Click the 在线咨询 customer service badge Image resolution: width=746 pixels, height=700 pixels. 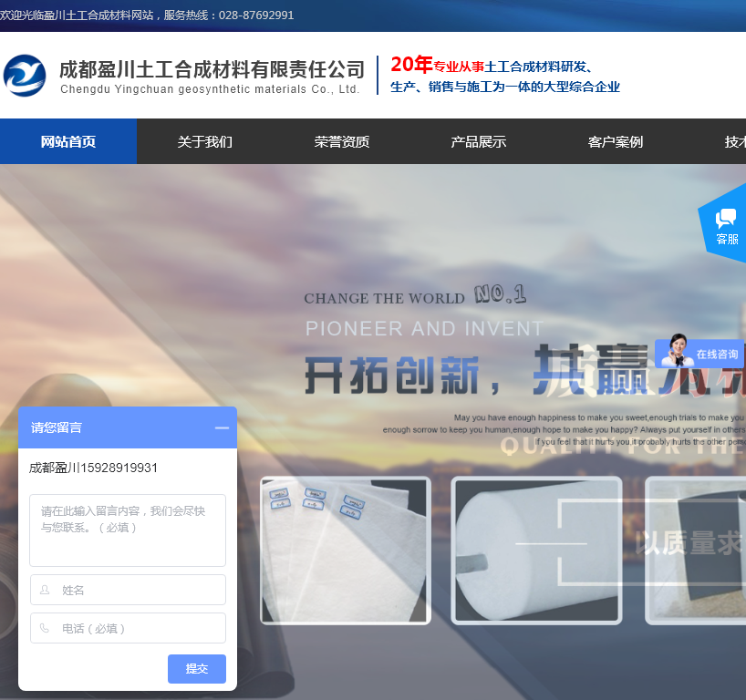coord(699,354)
